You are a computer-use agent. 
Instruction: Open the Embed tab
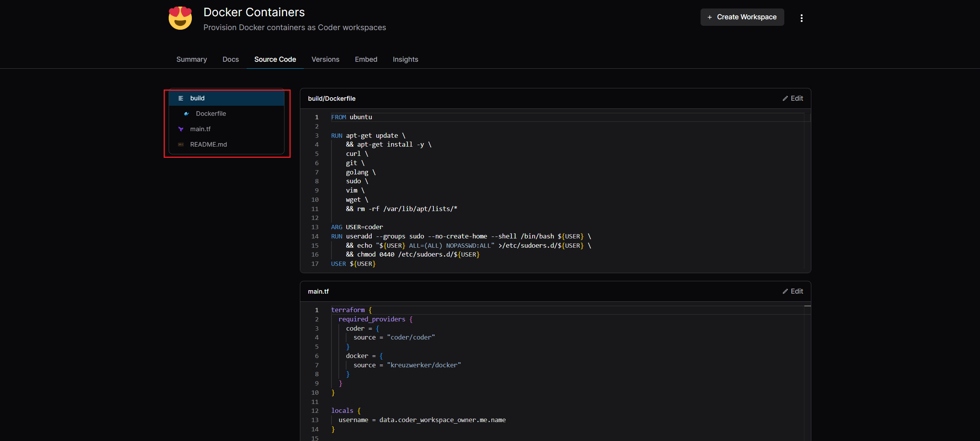[x=366, y=59]
